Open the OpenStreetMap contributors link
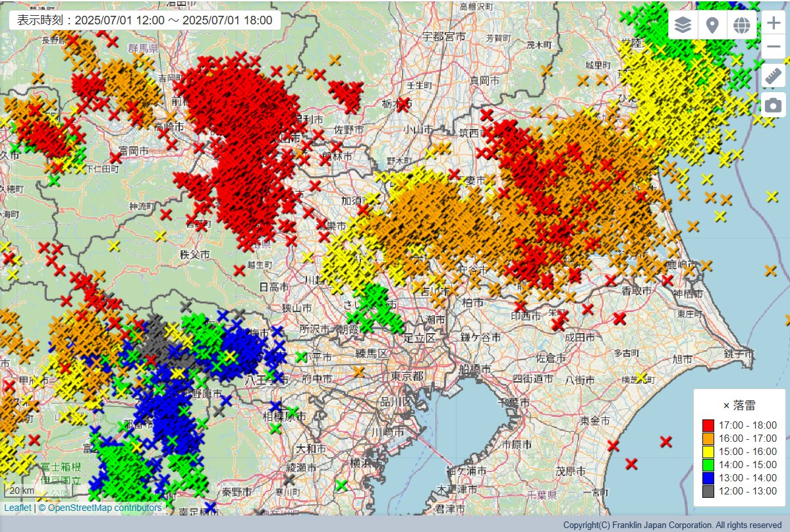Image resolution: width=790 pixels, height=532 pixels. (100, 508)
